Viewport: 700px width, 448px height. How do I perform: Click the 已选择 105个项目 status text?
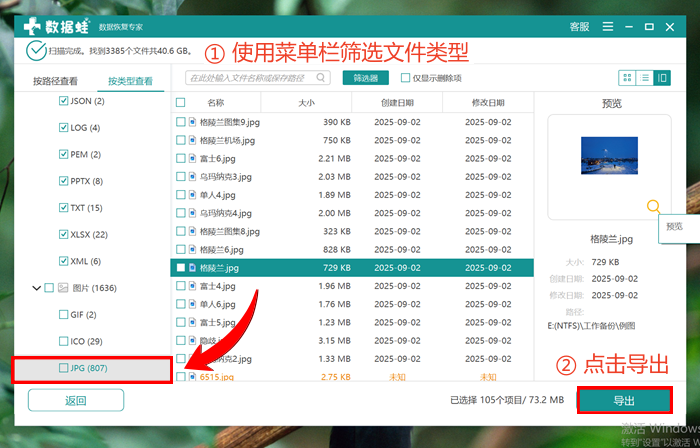[x=507, y=400]
